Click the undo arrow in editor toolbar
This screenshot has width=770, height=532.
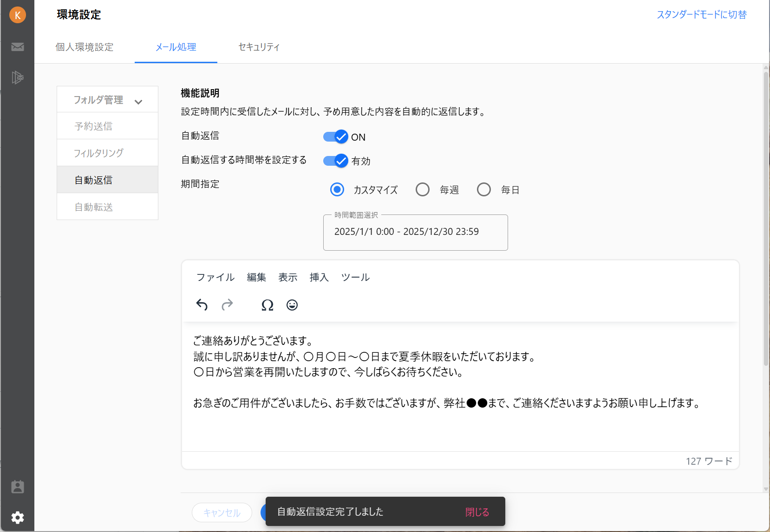(202, 305)
